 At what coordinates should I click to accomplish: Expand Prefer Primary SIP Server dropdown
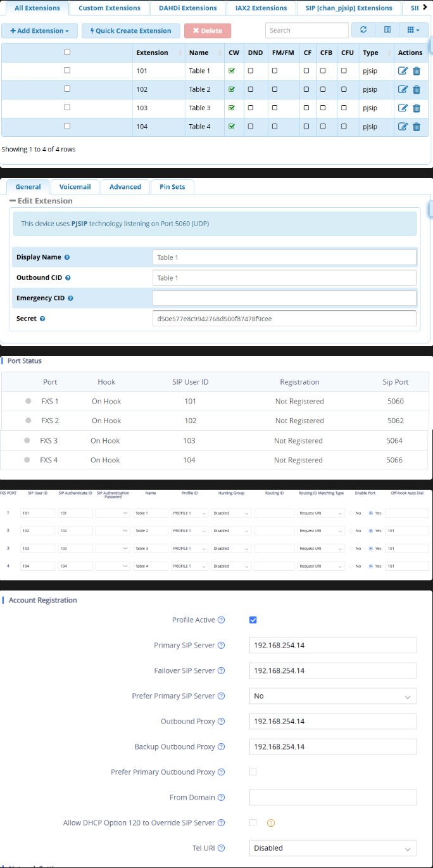tap(332, 696)
